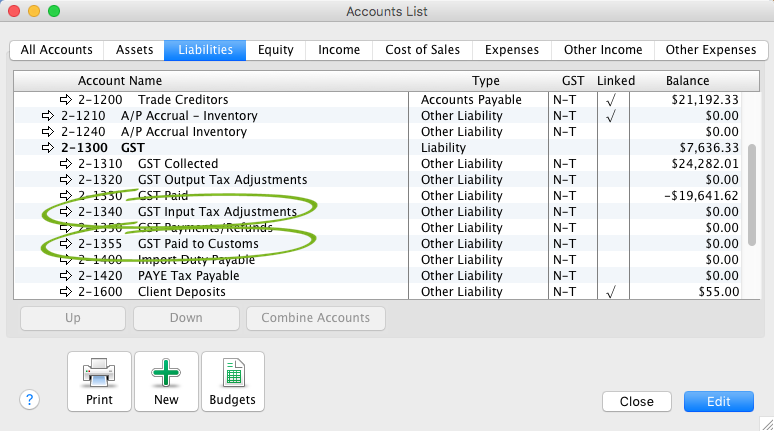Toggle Linked checkmark for Client Deposits row
This screenshot has height=431, width=774.
[610, 292]
